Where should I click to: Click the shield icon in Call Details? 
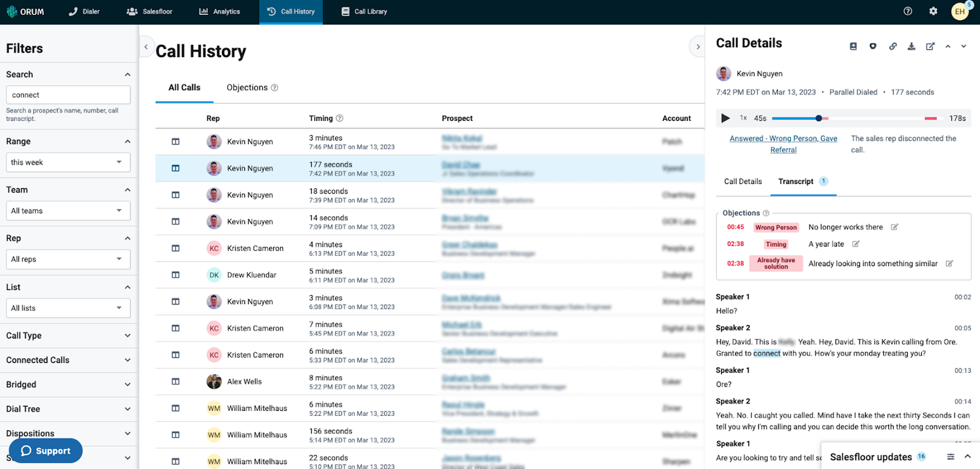pyautogui.click(x=873, y=46)
